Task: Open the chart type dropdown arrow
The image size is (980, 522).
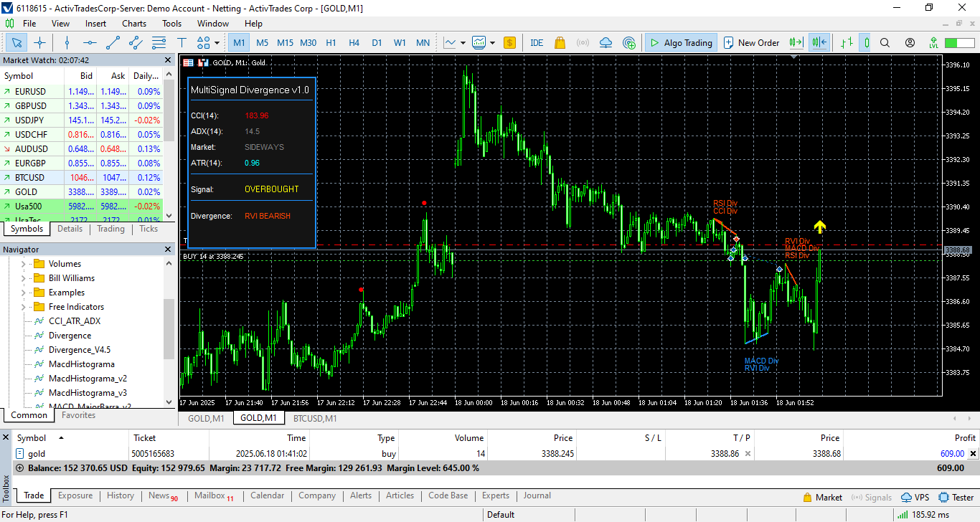Action: point(463,42)
